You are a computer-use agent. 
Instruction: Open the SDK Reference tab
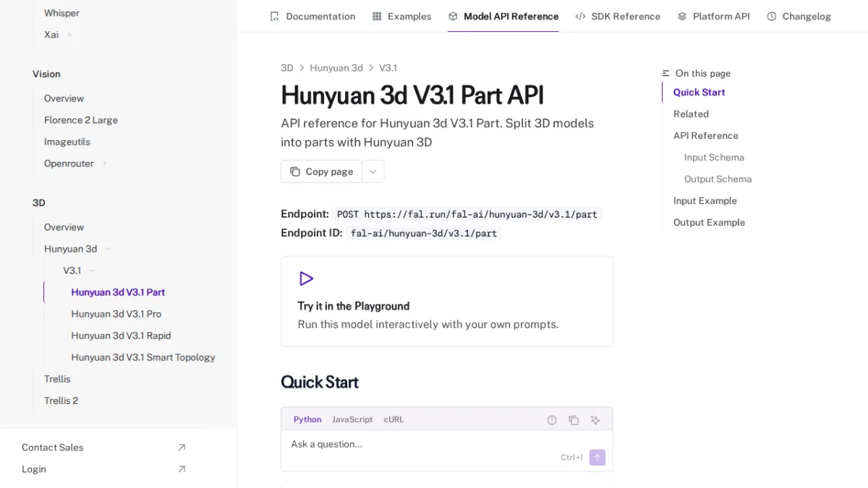pyautogui.click(x=618, y=16)
